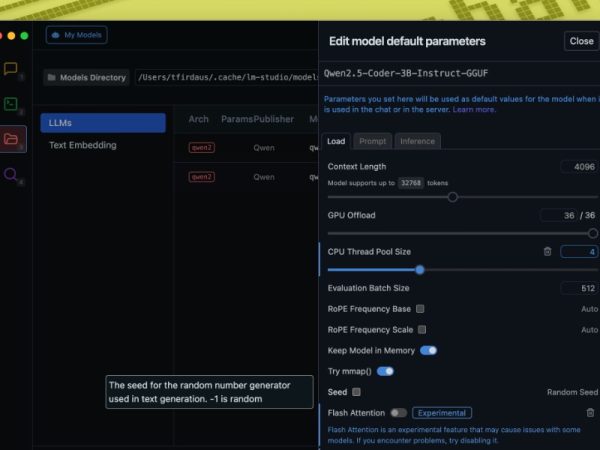This screenshot has height=450, width=600.
Task: Click the Experimental badge next to Flash Attention
Action: point(442,413)
